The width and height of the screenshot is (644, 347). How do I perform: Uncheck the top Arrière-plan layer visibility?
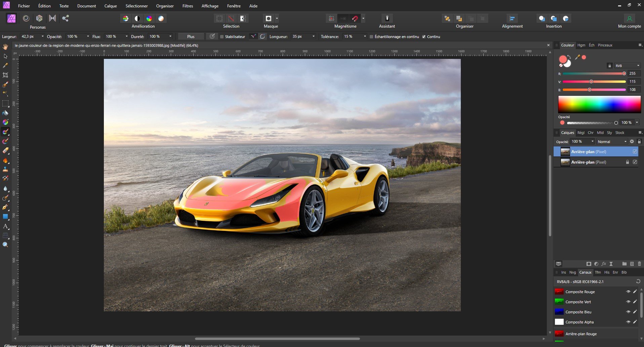tap(635, 151)
